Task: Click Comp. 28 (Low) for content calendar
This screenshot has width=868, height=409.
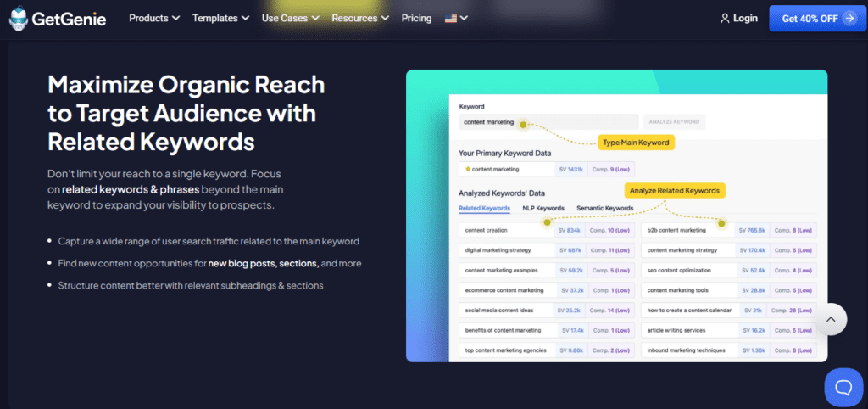Action: coord(793,310)
